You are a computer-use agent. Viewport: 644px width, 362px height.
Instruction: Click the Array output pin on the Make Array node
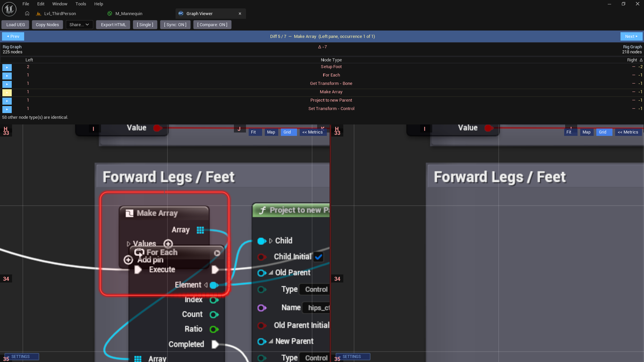pyautogui.click(x=200, y=230)
